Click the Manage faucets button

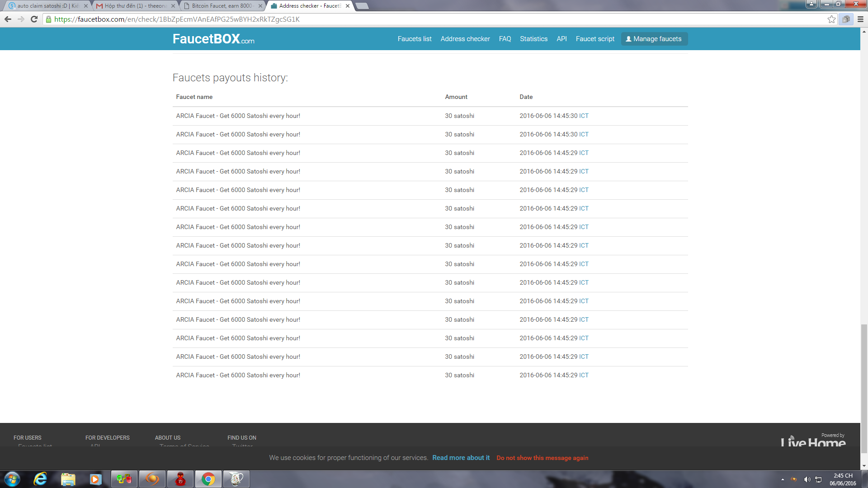click(x=654, y=39)
